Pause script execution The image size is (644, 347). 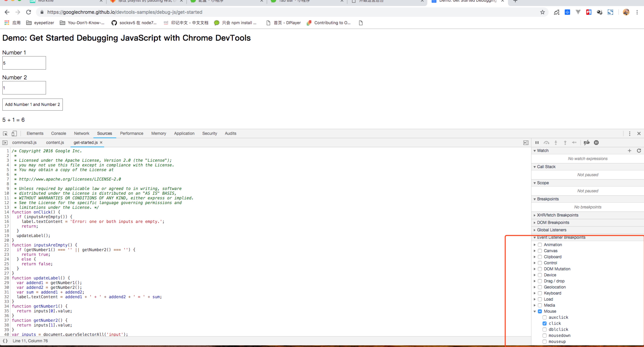(537, 143)
